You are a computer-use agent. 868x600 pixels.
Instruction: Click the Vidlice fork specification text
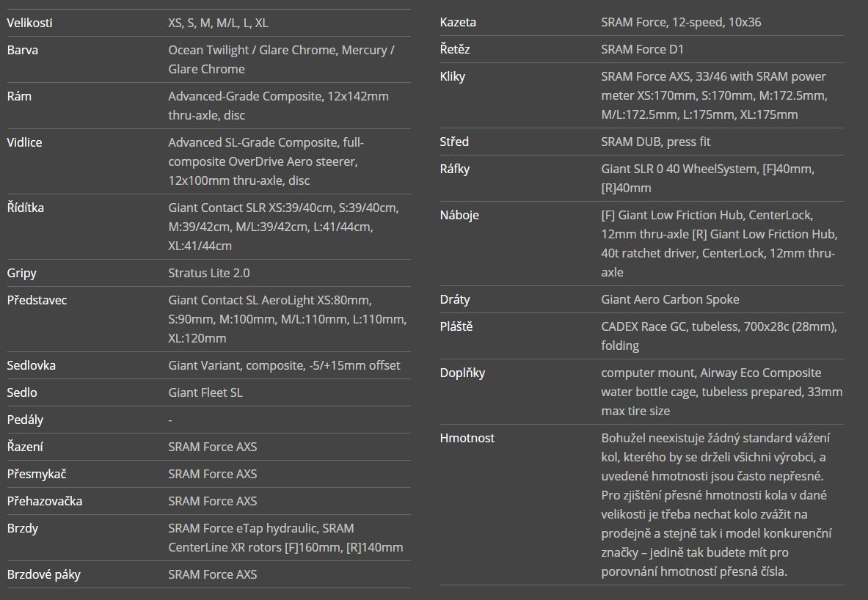click(266, 161)
